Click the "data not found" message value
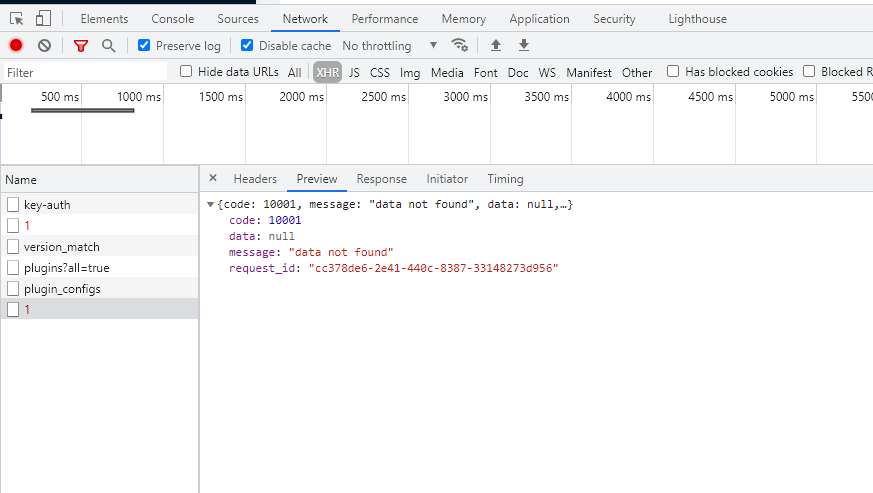 (x=341, y=252)
